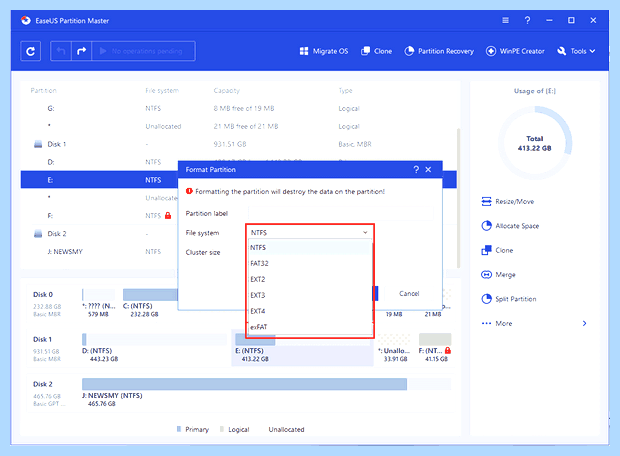This screenshot has height=456, width=620.
Task: Close the Format Partition dialog
Action: point(428,169)
